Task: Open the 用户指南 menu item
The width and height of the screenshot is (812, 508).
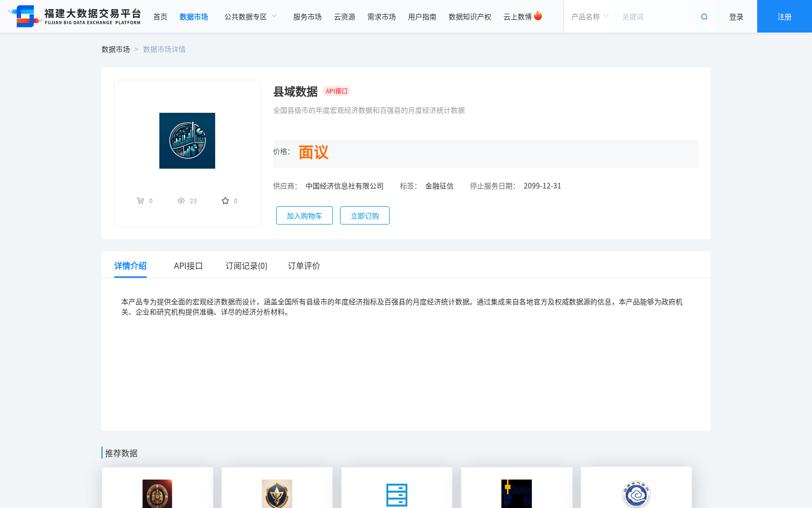Action: (x=422, y=17)
